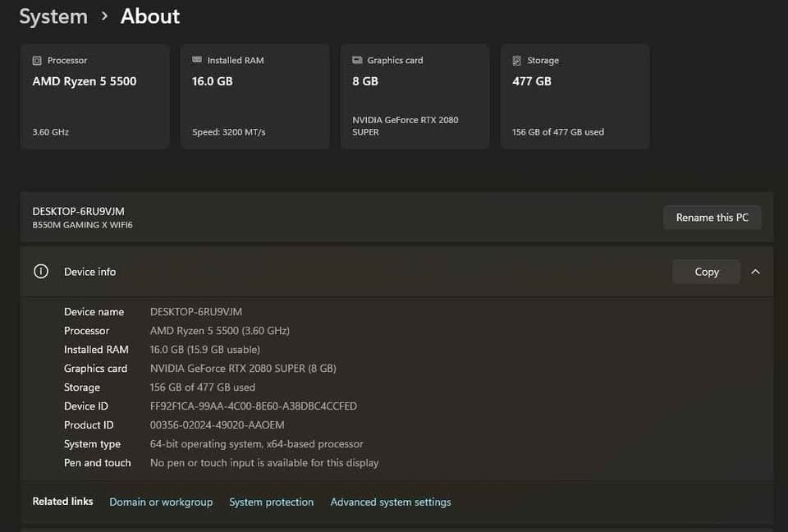
Task: Click the Speed: 3200 MT/s text
Action: point(229,132)
